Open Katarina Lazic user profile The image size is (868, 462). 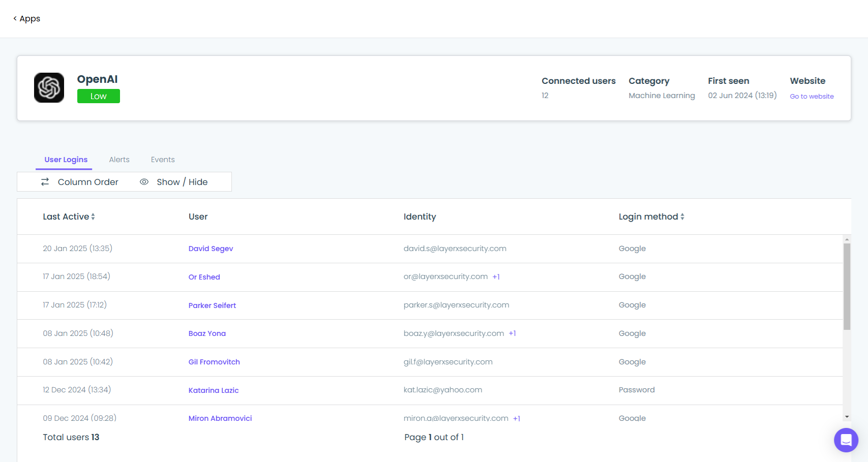coord(214,390)
